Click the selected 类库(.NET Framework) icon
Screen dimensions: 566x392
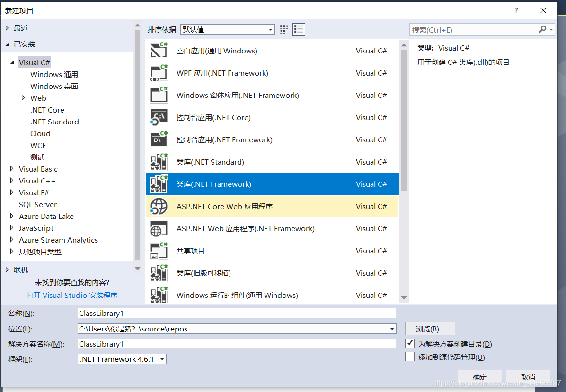coord(159,184)
